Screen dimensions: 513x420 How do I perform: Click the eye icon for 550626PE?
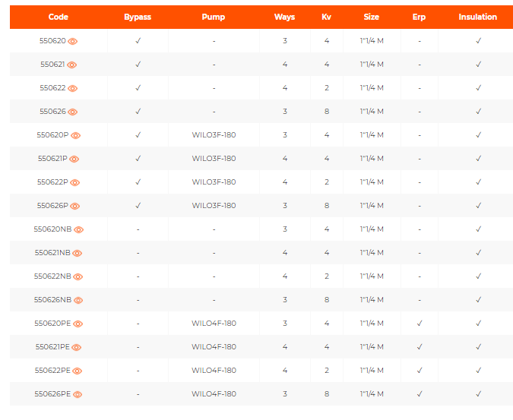(78, 394)
